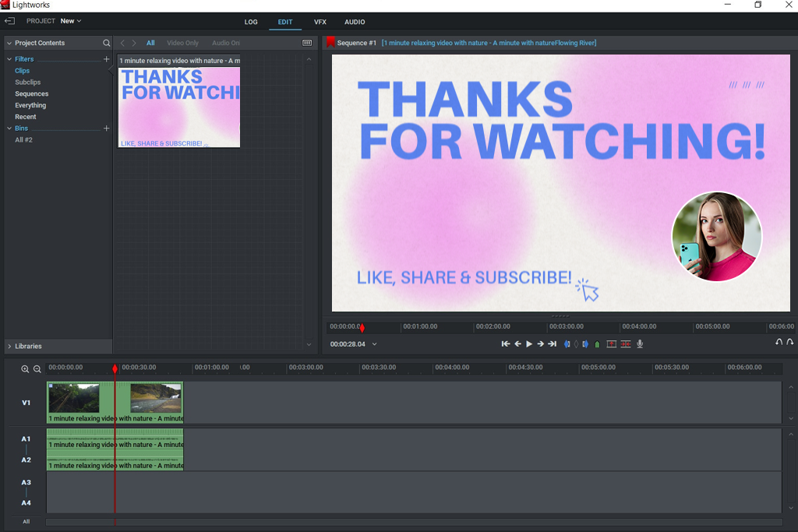Click the Sequence #1 title
The image size is (798, 532).
point(356,44)
